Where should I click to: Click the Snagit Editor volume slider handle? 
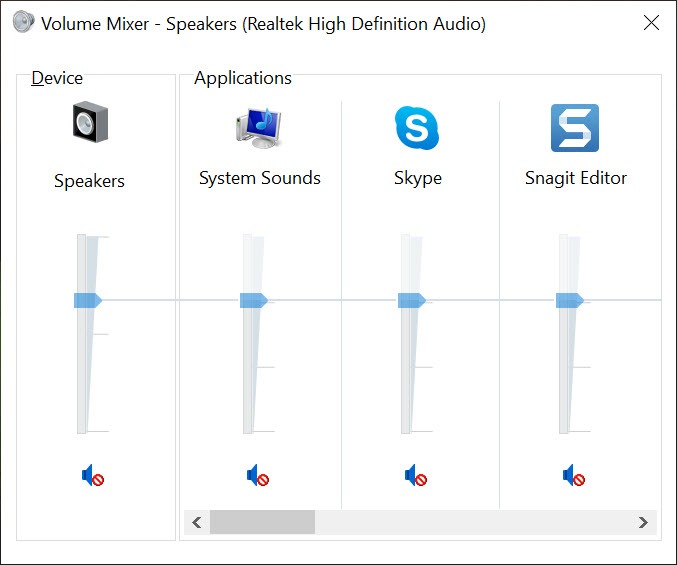(570, 300)
